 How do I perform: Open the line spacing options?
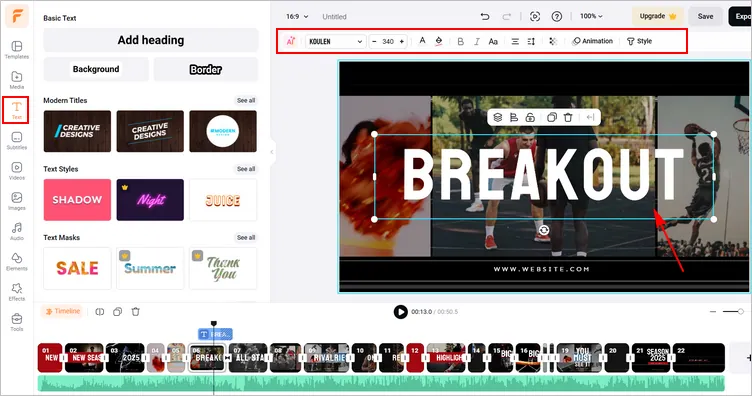click(x=531, y=42)
